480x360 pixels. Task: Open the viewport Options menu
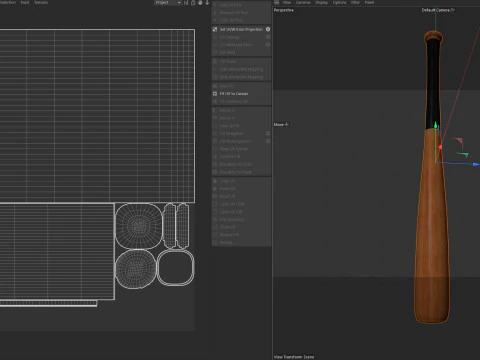(x=339, y=2)
